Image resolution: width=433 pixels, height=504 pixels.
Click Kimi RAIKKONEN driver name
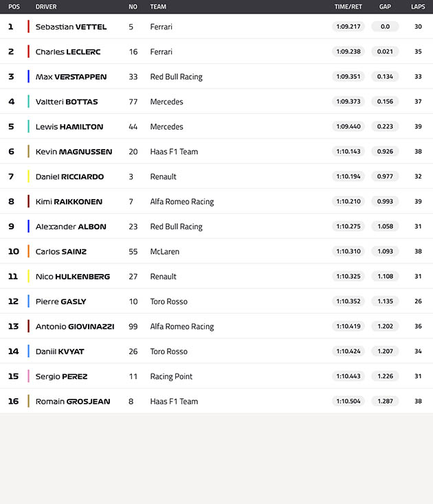coord(69,202)
